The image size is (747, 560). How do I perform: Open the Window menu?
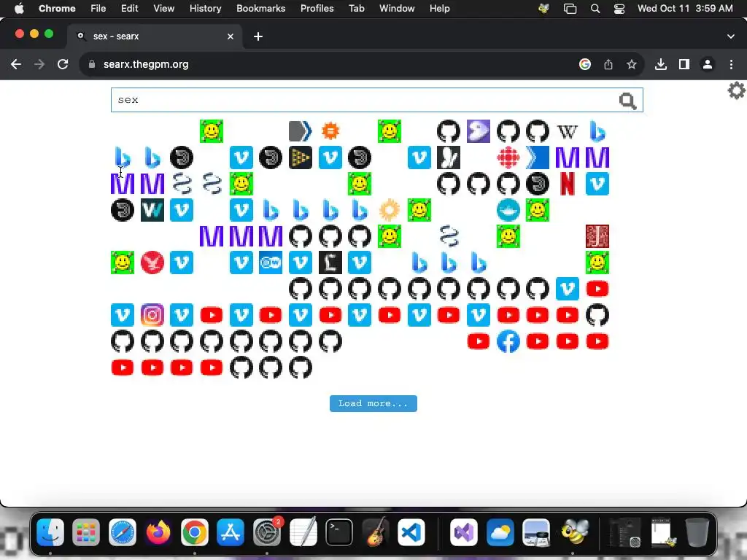coord(397,9)
